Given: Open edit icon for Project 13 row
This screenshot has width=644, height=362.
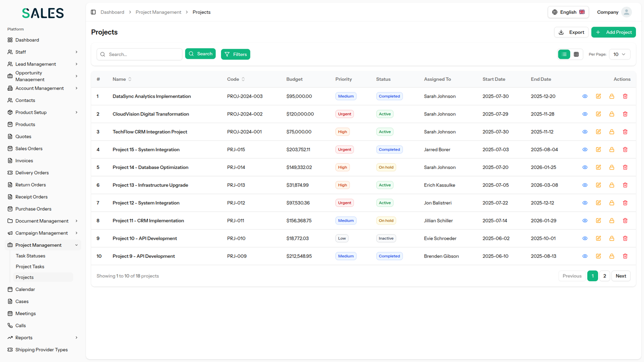Looking at the screenshot, I should 599,185.
